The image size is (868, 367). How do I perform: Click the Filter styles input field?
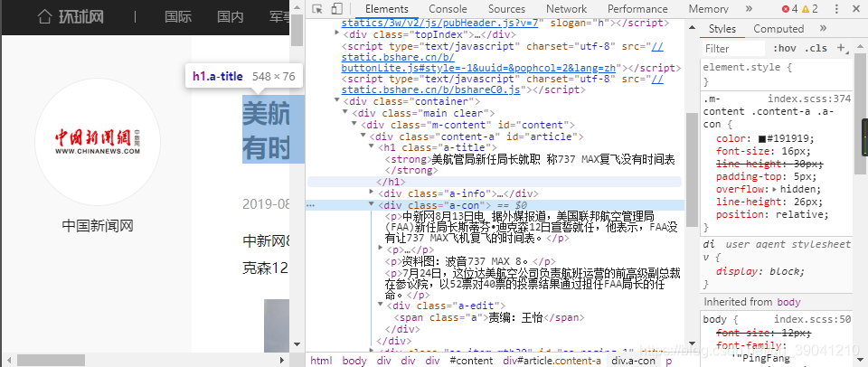click(x=734, y=49)
